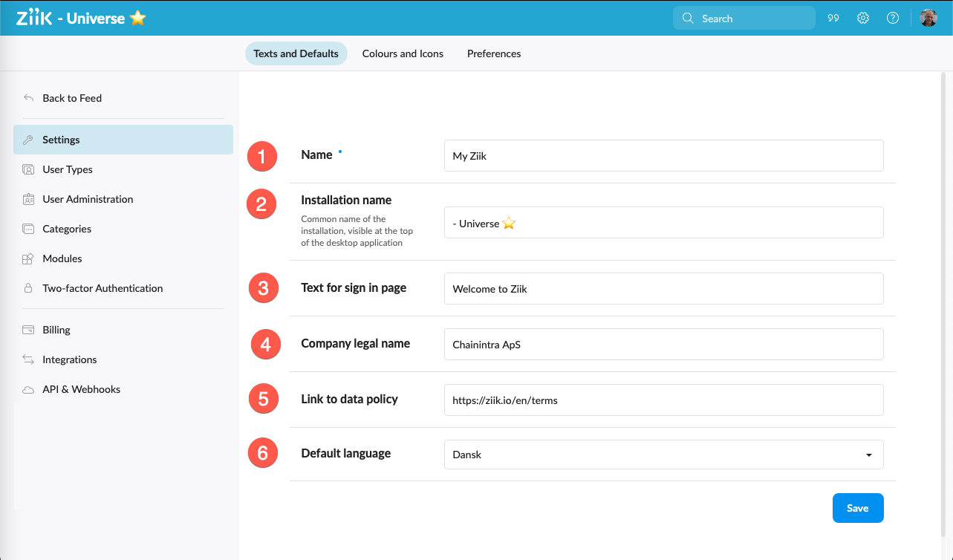Viewport: 953px width, 560px height.
Task: Click the Settings wrench icon in the sidebar
Action: pos(28,140)
